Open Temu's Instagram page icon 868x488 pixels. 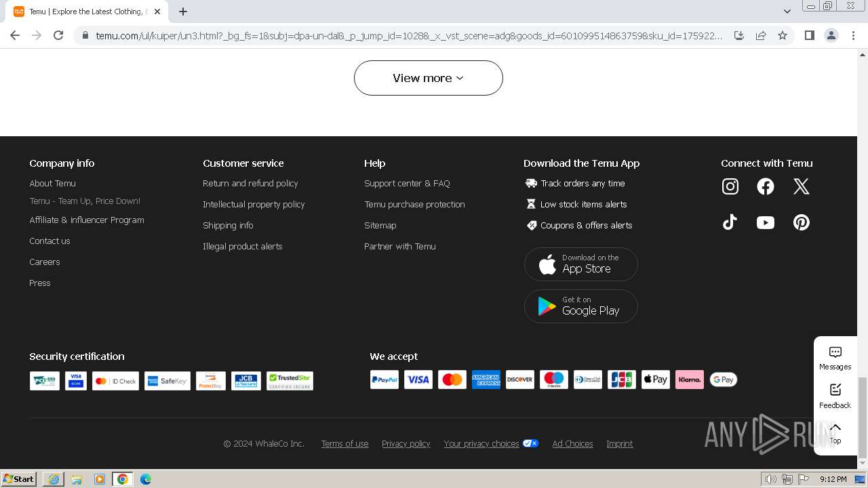730,186
